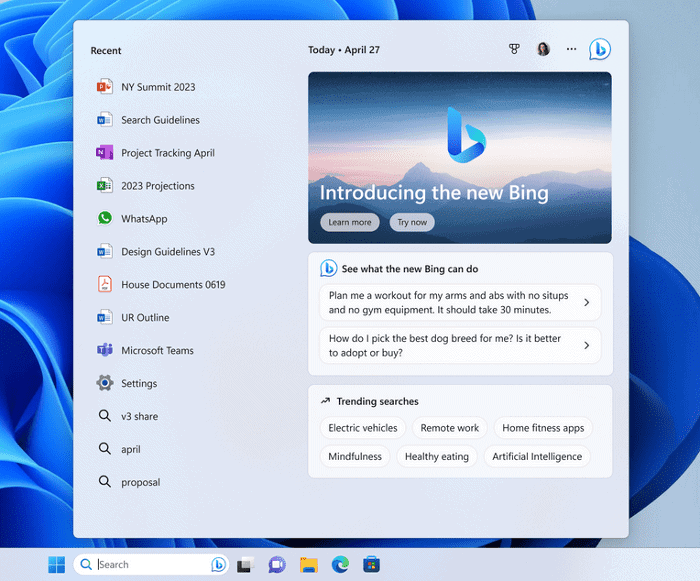This screenshot has width=700, height=581.
Task: Open the NY Summit 2023 file name
Action: [158, 87]
